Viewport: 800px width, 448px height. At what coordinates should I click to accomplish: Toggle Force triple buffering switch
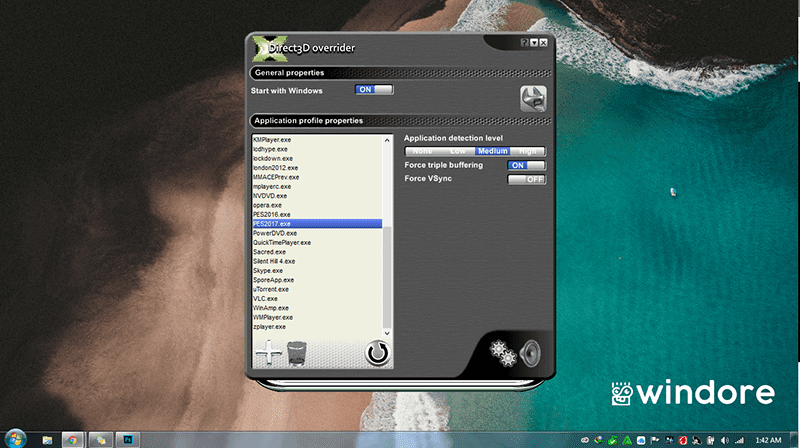point(527,165)
